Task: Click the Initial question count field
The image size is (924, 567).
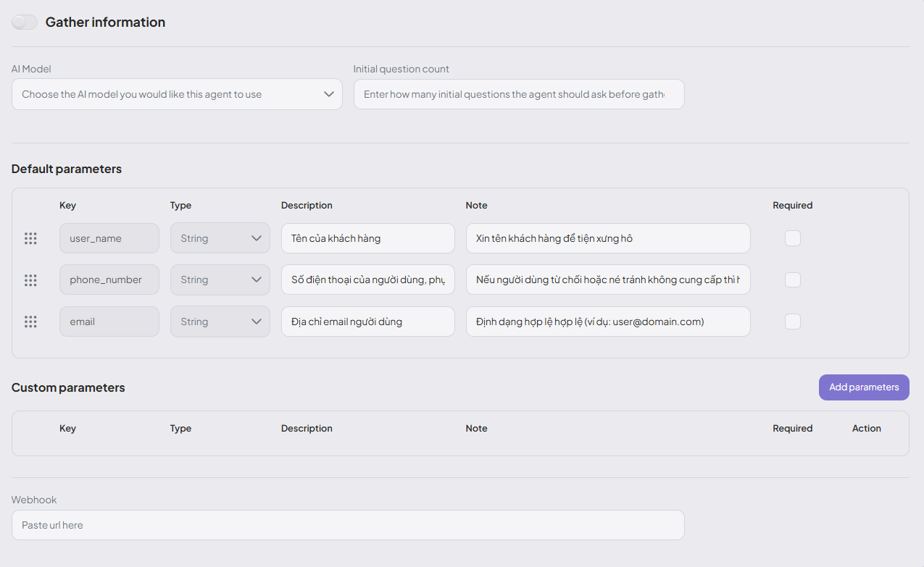Action: [x=518, y=94]
